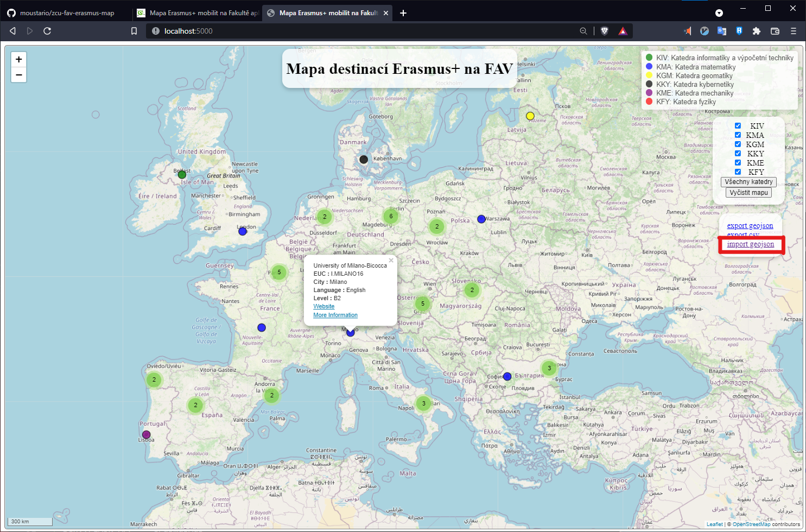The width and height of the screenshot is (806, 532).
Task: Switch to second Mapa Erasmus+ tab
Action: click(197, 13)
